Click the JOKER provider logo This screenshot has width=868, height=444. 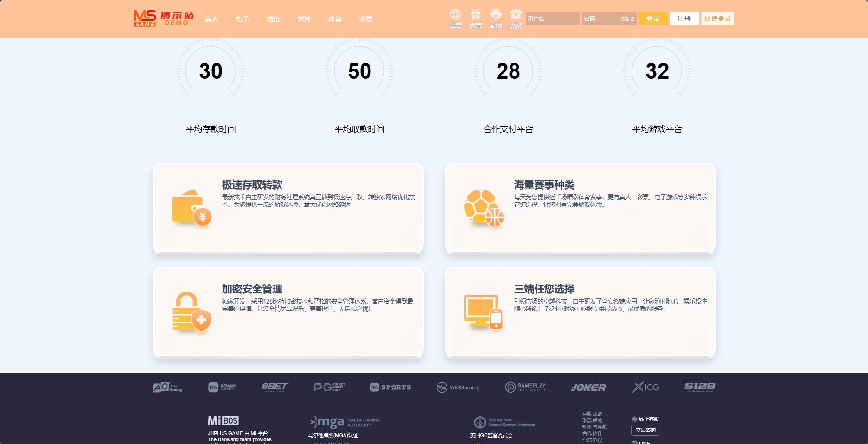tap(588, 387)
